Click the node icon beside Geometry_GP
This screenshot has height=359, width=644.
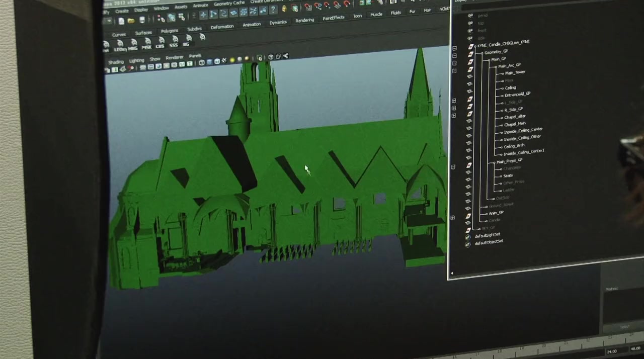click(470, 54)
